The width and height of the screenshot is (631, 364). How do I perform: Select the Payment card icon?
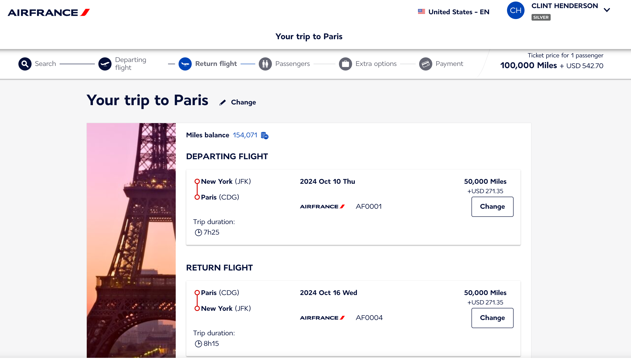click(x=426, y=64)
